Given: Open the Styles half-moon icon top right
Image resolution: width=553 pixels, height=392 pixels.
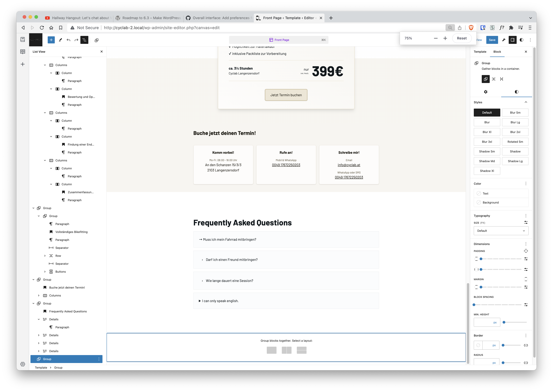Looking at the screenshot, I should pos(522,40).
